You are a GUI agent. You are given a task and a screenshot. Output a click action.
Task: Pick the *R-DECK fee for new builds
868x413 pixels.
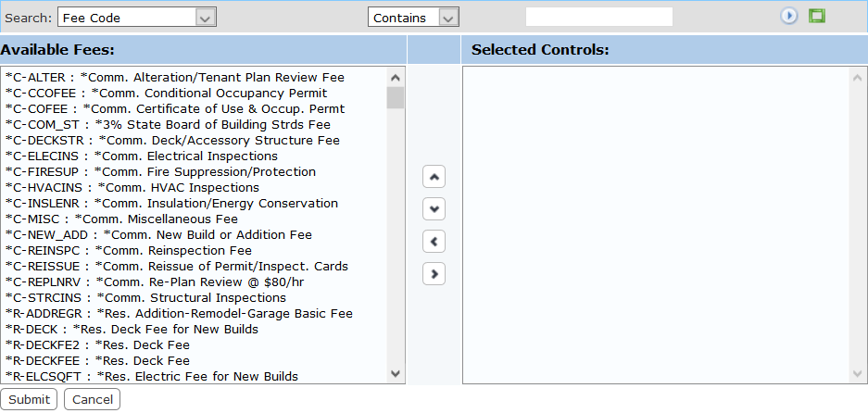click(132, 330)
